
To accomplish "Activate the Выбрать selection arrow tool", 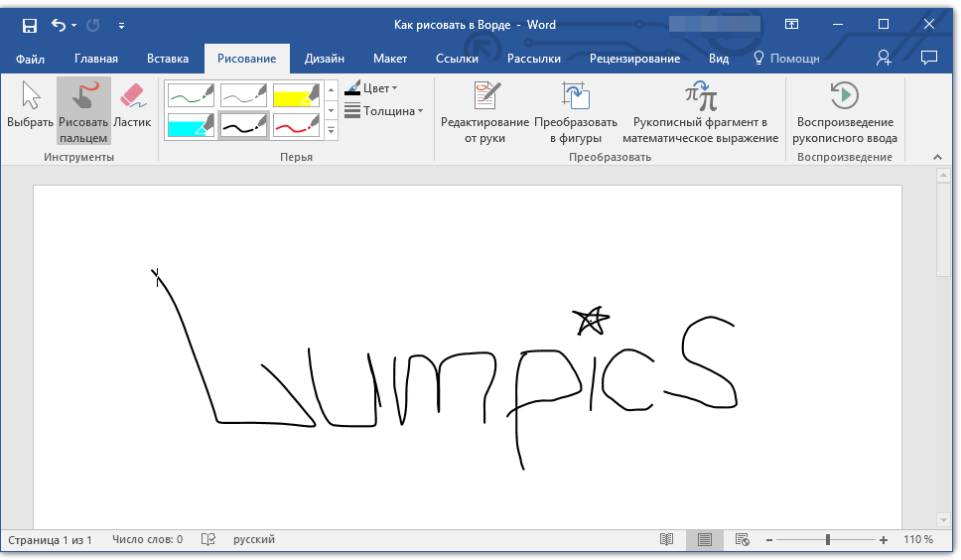I will (x=31, y=107).
